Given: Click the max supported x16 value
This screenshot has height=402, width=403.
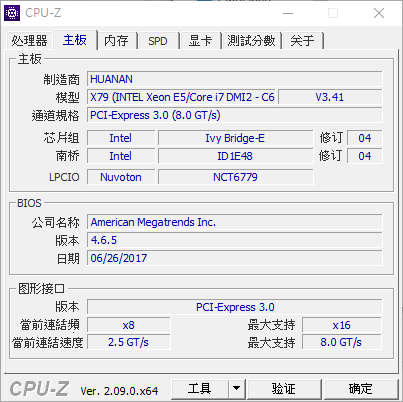Looking at the screenshot, I should point(342,325).
